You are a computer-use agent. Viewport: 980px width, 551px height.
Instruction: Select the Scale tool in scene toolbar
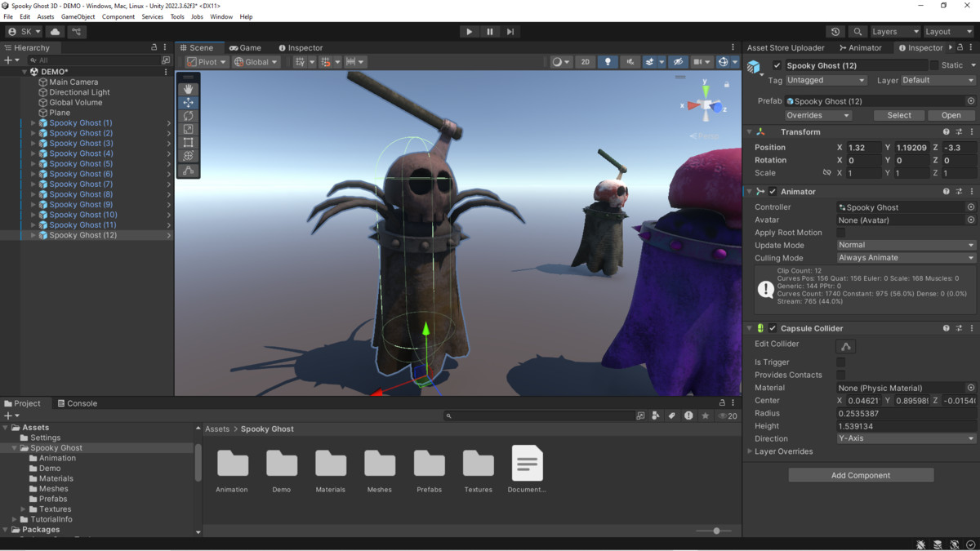189,129
